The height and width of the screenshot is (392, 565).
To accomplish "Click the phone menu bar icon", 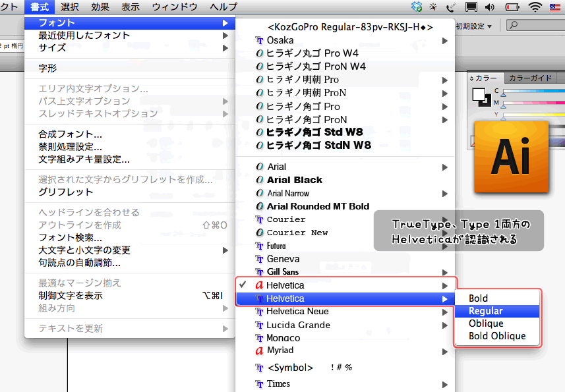I will pyautogui.click(x=451, y=7).
